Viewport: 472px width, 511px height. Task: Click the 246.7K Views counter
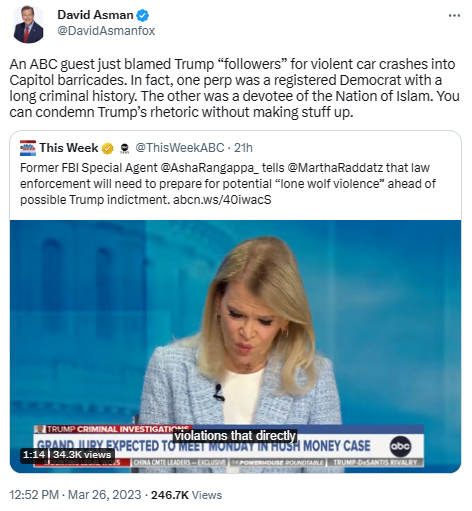pos(186,495)
